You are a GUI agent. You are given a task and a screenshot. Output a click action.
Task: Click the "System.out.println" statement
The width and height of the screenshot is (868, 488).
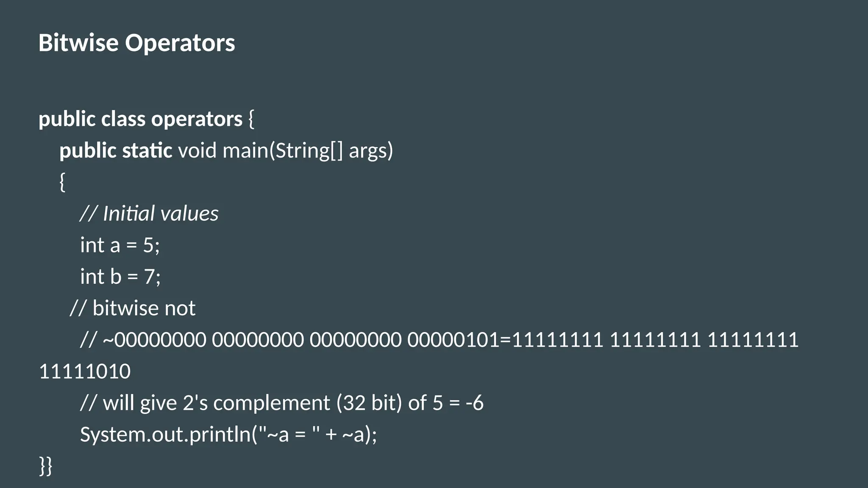tap(165, 435)
